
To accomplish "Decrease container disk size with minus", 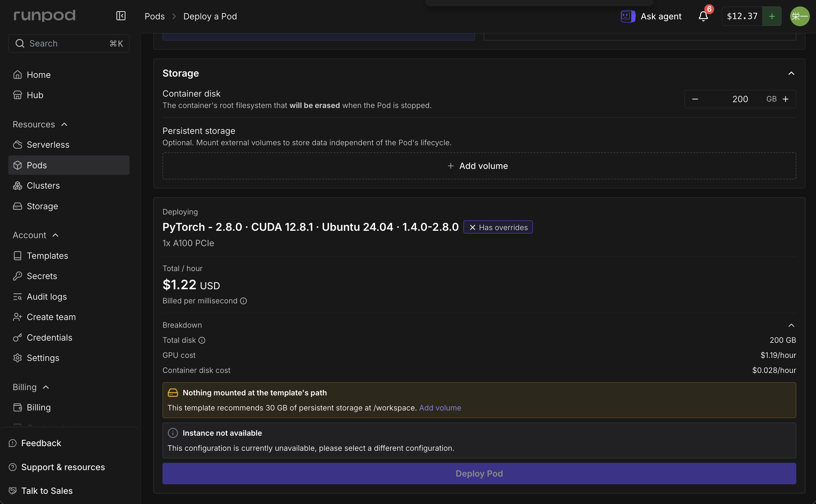I will click(x=695, y=99).
